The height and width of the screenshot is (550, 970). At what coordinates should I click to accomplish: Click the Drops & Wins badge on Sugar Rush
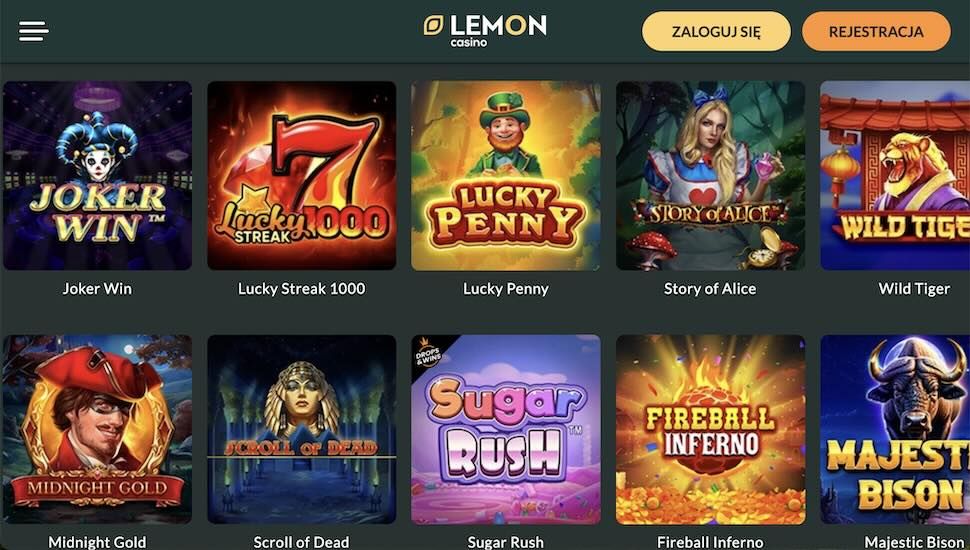click(429, 353)
